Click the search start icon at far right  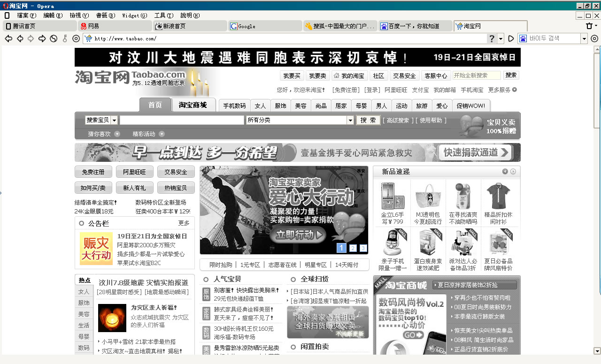pos(594,38)
